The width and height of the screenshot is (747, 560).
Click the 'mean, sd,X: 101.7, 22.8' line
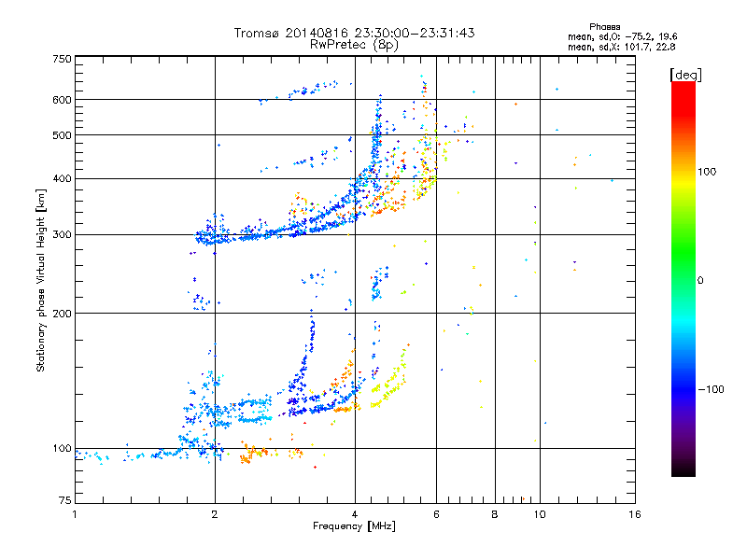tap(621, 47)
